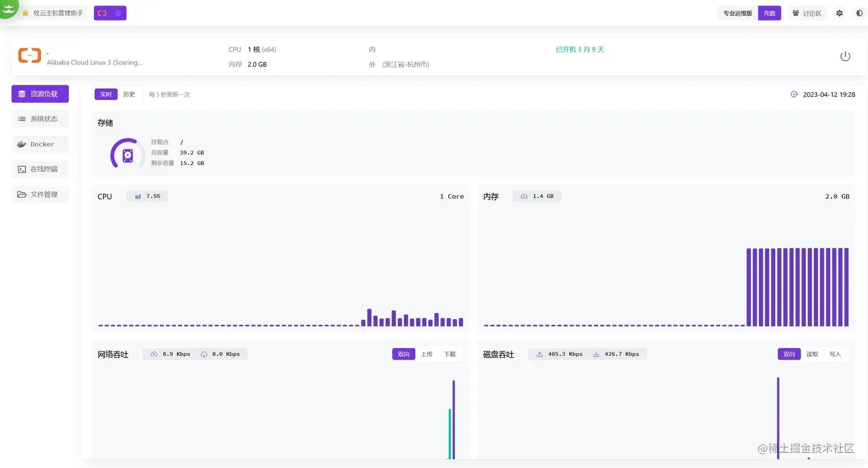Click the 充值 recharge button
This screenshot has width=868, height=468.
(x=770, y=13)
